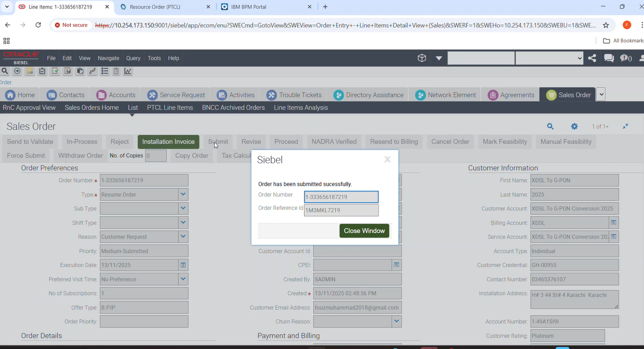Click the Order Reference Id field
The width and height of the screenshot is (644, 349).
point(341,210)
